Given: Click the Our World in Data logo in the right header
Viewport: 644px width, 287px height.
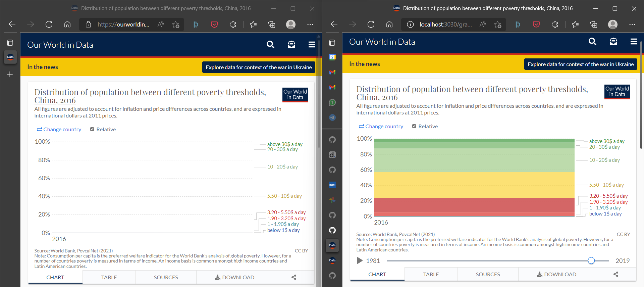Looking at the screenshot, I should tap(382, 42).
